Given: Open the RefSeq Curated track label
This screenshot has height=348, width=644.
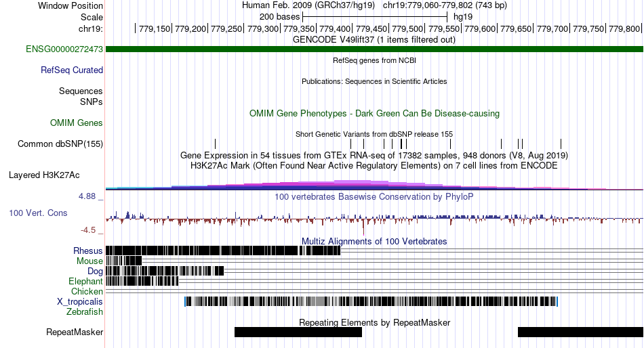Looking at the screenshot, I should pyautogui.click(x=71, y=70).
